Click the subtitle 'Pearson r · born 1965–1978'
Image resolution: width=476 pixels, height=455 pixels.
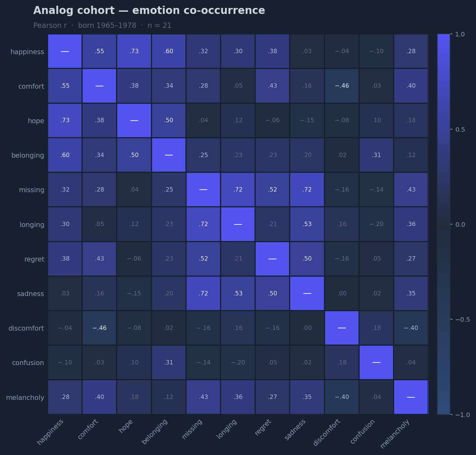[x=85, y=25]
